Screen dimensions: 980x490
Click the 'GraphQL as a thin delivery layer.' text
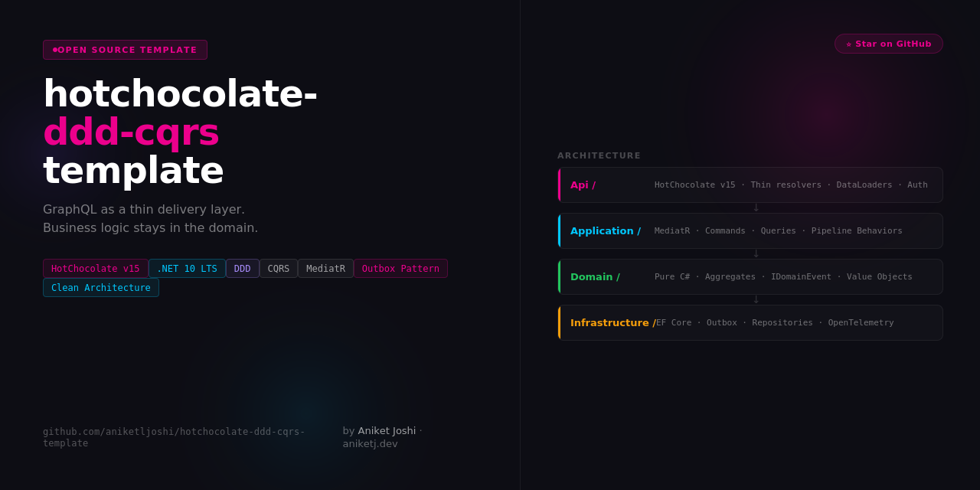pyautogui.click(x=144, y=210)
